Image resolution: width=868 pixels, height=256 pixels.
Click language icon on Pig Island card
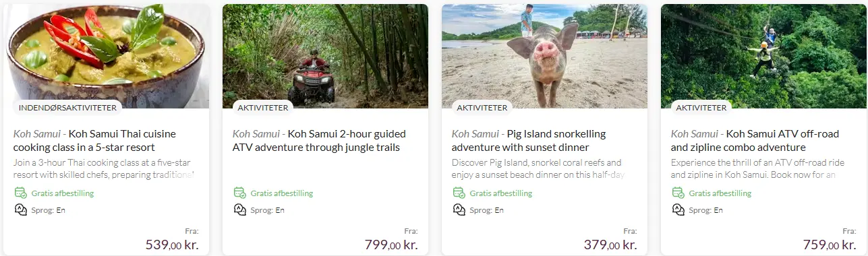459,210
